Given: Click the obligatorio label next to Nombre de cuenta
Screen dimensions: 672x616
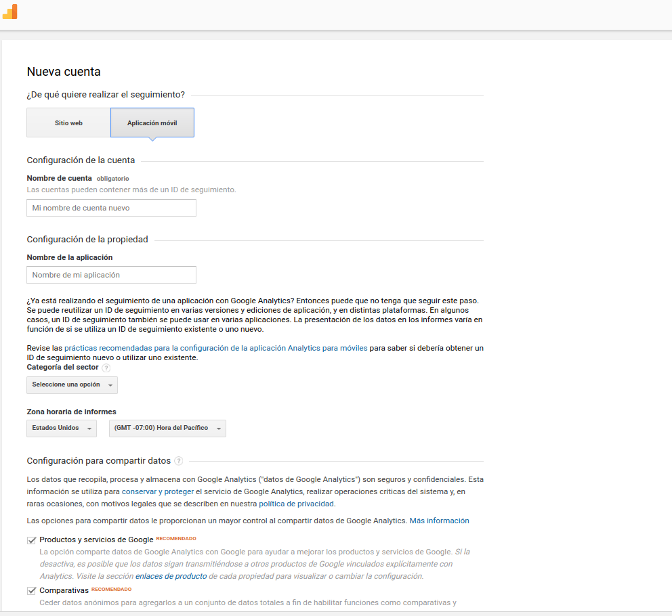Looking at the screenshot, I should tap(112, 179).
